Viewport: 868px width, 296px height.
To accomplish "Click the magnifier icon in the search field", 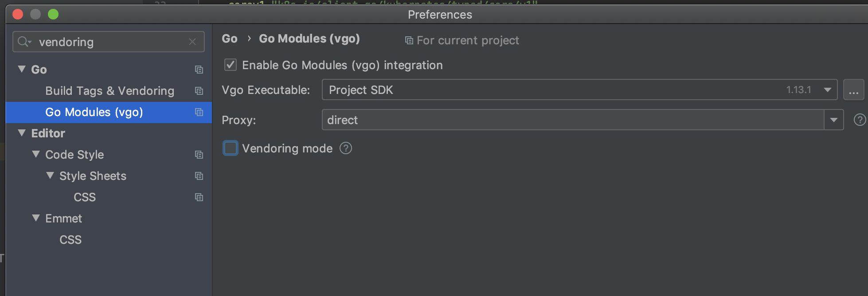I will click(x=24, y=42).
